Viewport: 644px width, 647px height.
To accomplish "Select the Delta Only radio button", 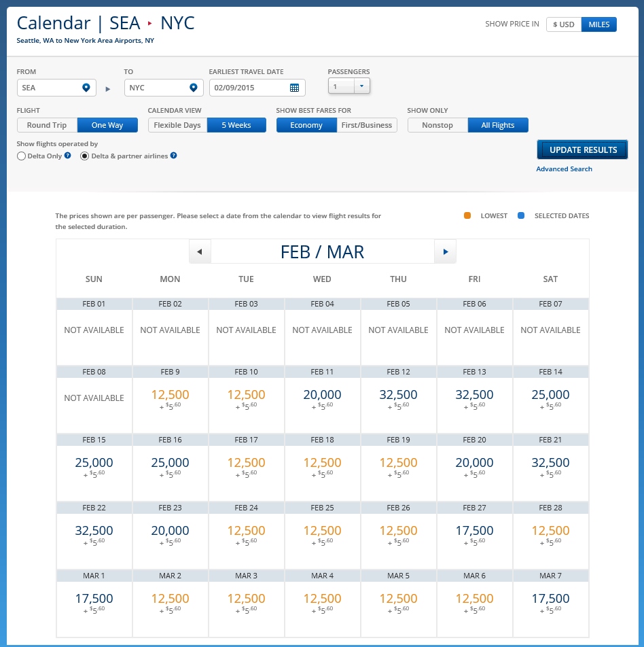I will [x=22, y=156].
